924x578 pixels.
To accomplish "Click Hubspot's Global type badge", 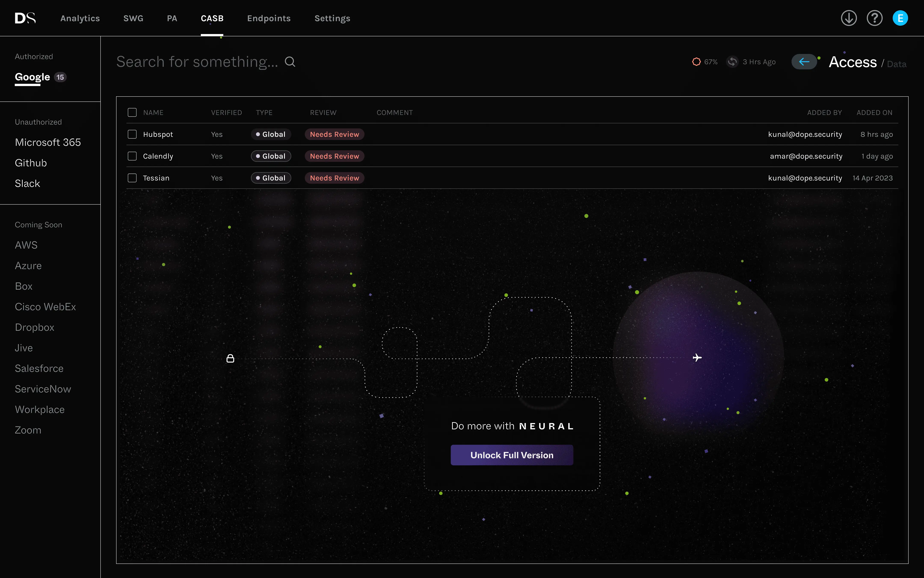I will 271,134.
